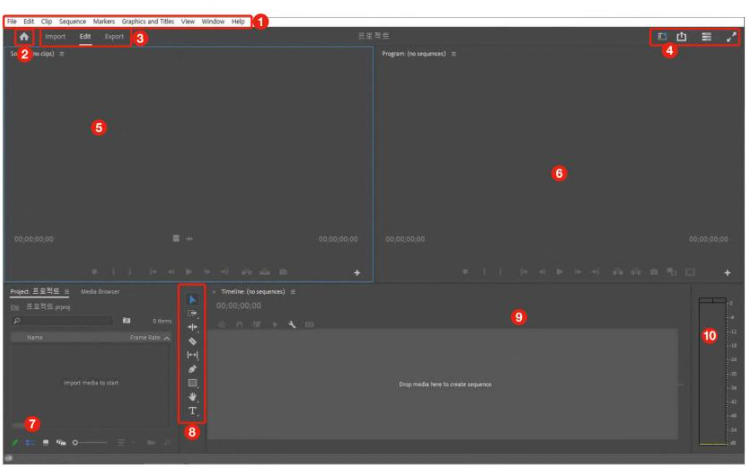This screenshot has height=467, width=756.
Task: Click 'Import media to start' text
Action: coord(91,383)
